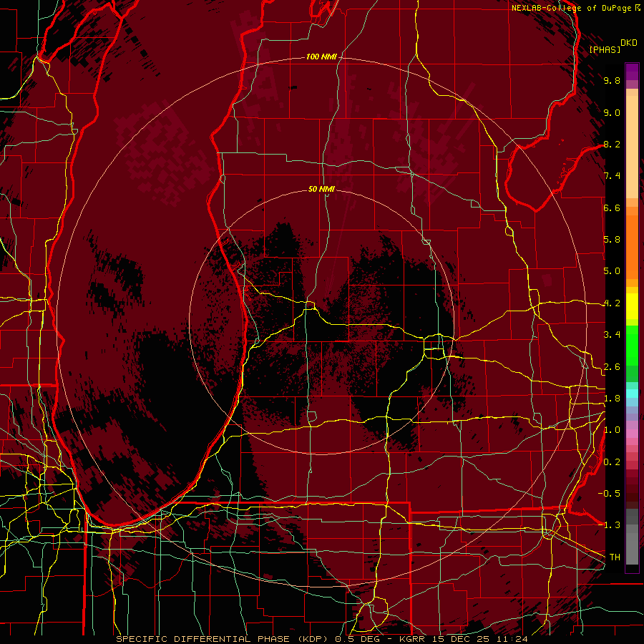Click the pink band of the color bar

(632, 434)
